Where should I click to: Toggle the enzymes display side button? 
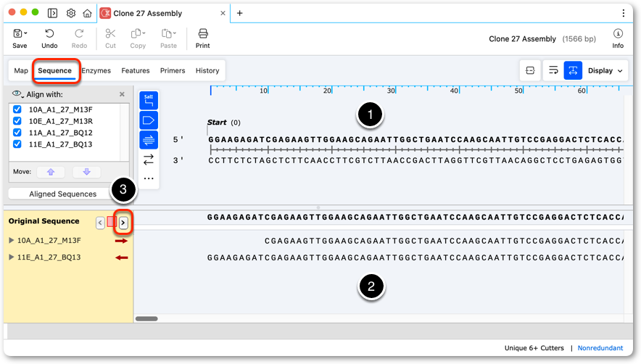[149, 100]
